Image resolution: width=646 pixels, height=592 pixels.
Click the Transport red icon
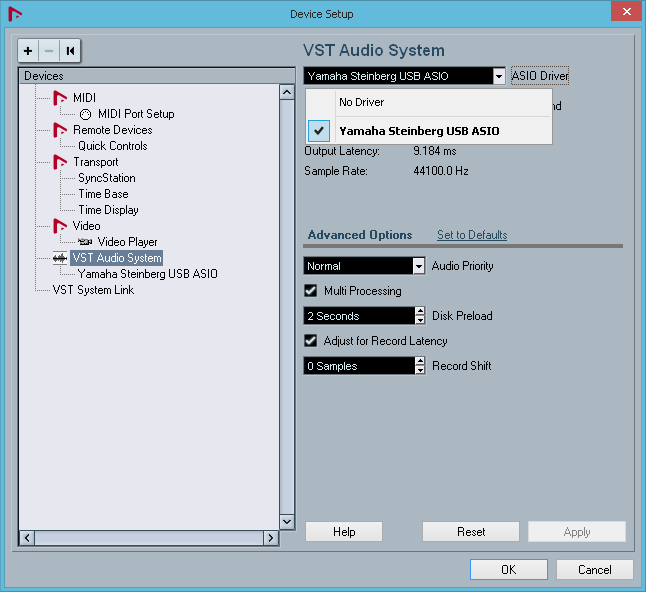point(60,162)
